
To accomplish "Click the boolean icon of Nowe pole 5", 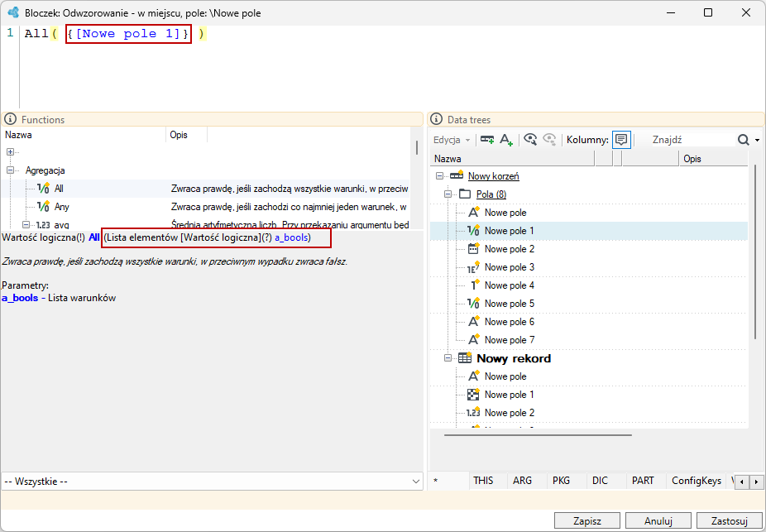I will (473, 304).
